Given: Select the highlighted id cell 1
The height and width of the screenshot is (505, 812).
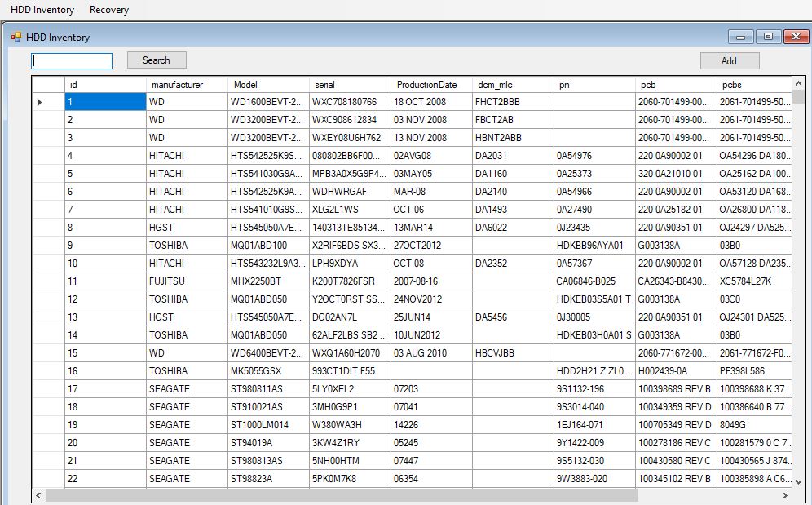Looking at the screenshot, I should [x=106, y=102].
